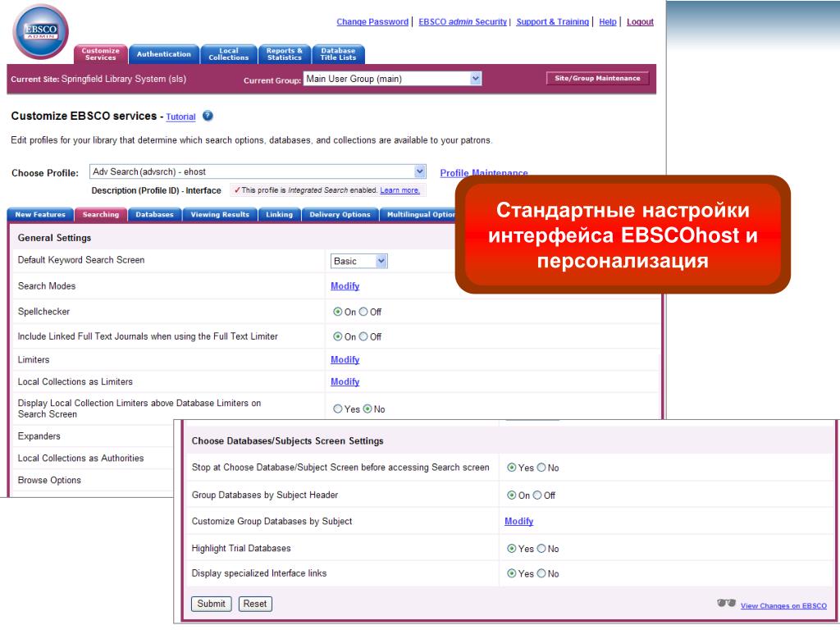Screen dimensions: 840x630
Task: Click 'Expanders' setting label
Action: pos(39,436)
